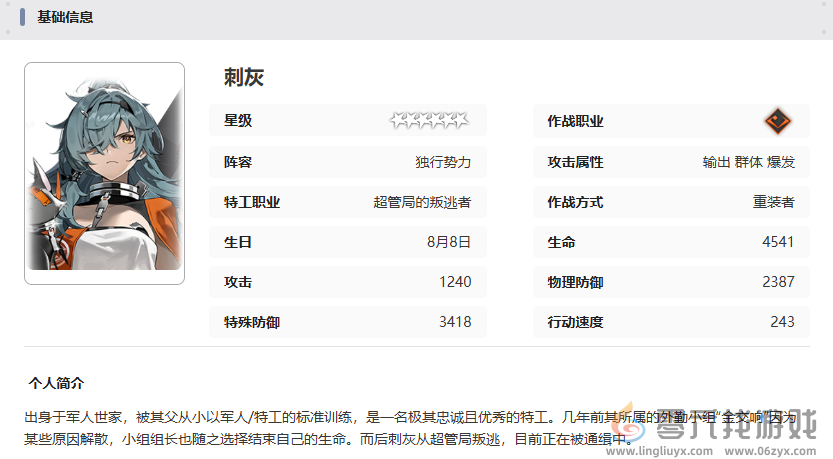Open the 刺灰 character portrait
Viewport: 833px width, 459px height.
pyautogui.click(x=104, y=173)
